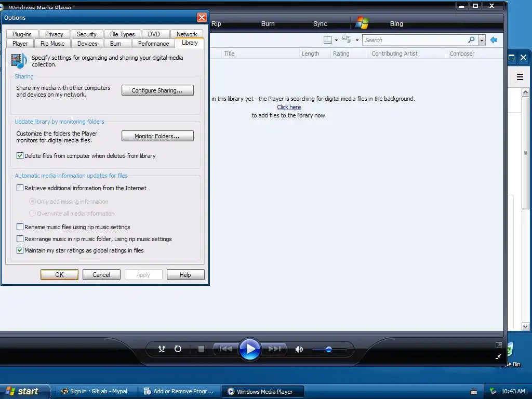Confirm the dialog with OK
Image resolution: width=532 pixels, height=399 pixels.
click(x=59, y=274)
